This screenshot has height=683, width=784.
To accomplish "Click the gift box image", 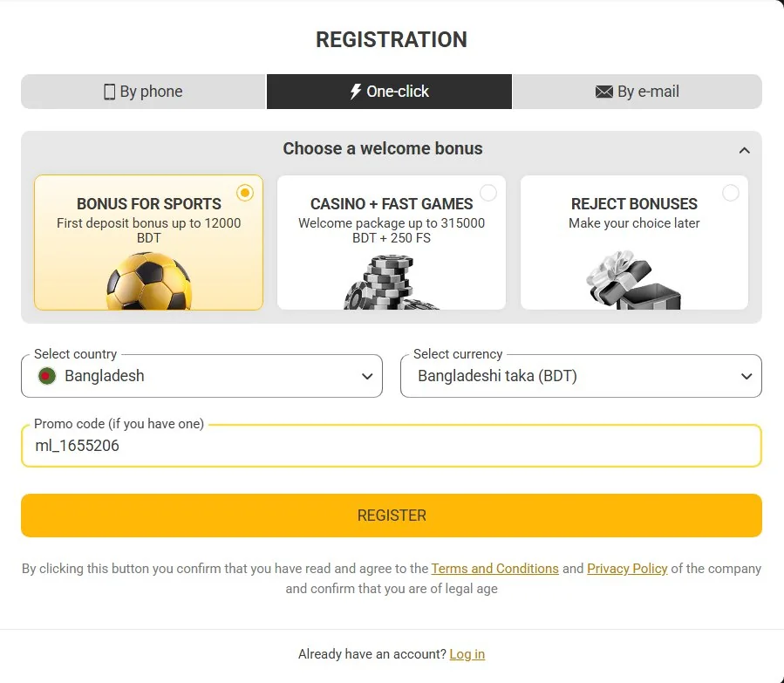I will tap(634, 280).
